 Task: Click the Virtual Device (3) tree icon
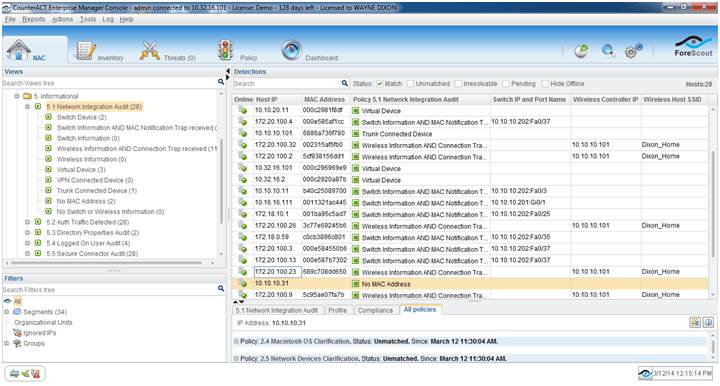48,169
